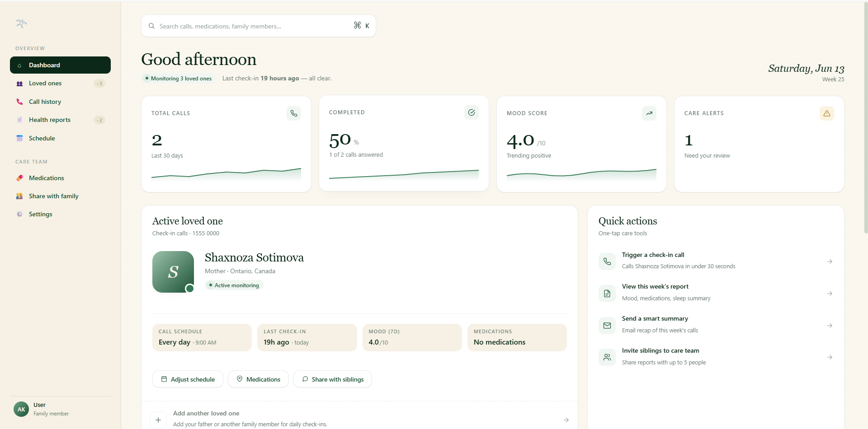The image size is (868, 429).
Task: Click the Medications button under active loved one
Action: coord(258,379)
